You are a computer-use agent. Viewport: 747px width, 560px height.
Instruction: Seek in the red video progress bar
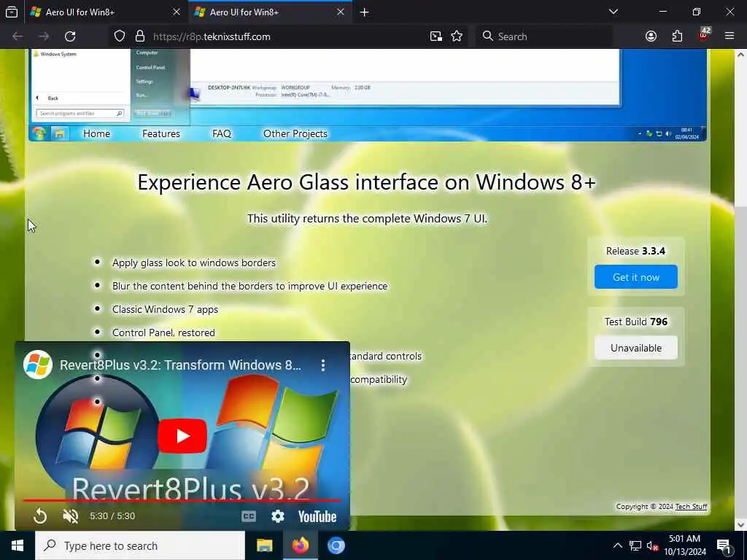[x=182, y=500]
